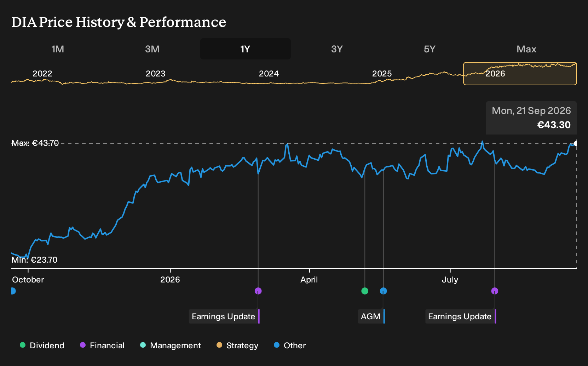Toggle the Dividend legend filter
Screen dimensions: 588x366
pyautogui.click(x=42, y=345)
